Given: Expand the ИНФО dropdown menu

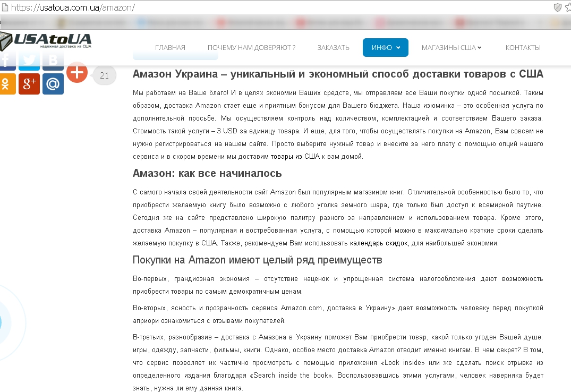Looking at the screenshot, I should 385,47.
